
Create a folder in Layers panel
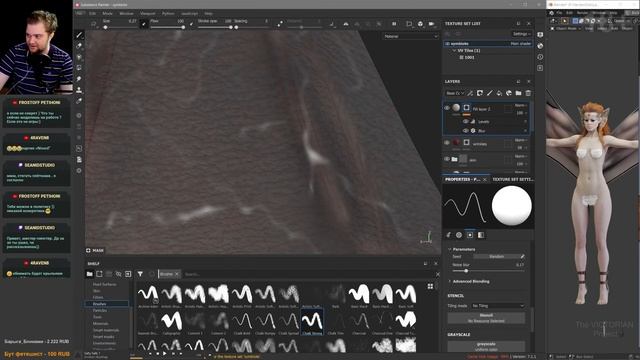pyautogui.click(x=518, y=93)
